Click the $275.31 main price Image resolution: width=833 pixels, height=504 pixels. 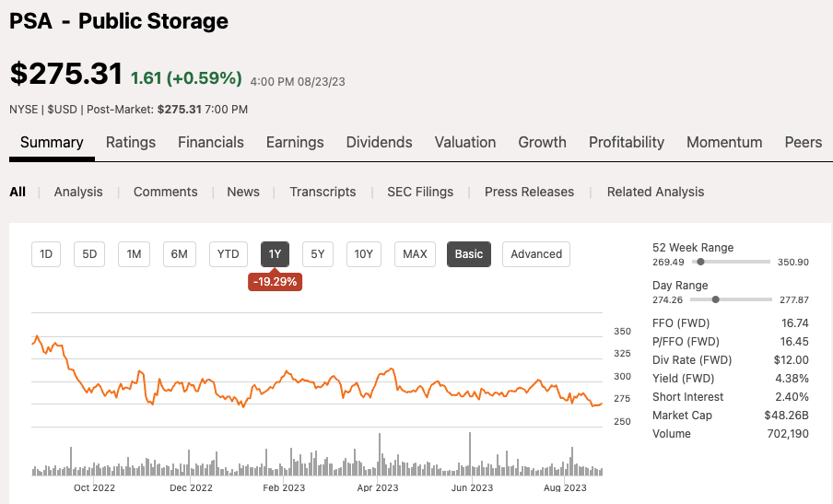(66, 74)
